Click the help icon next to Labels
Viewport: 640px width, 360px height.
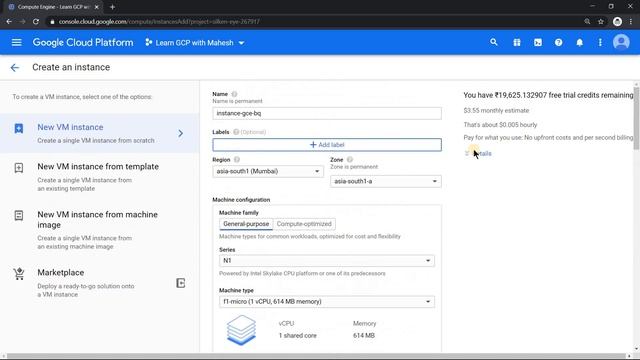(x=236, y=132)
